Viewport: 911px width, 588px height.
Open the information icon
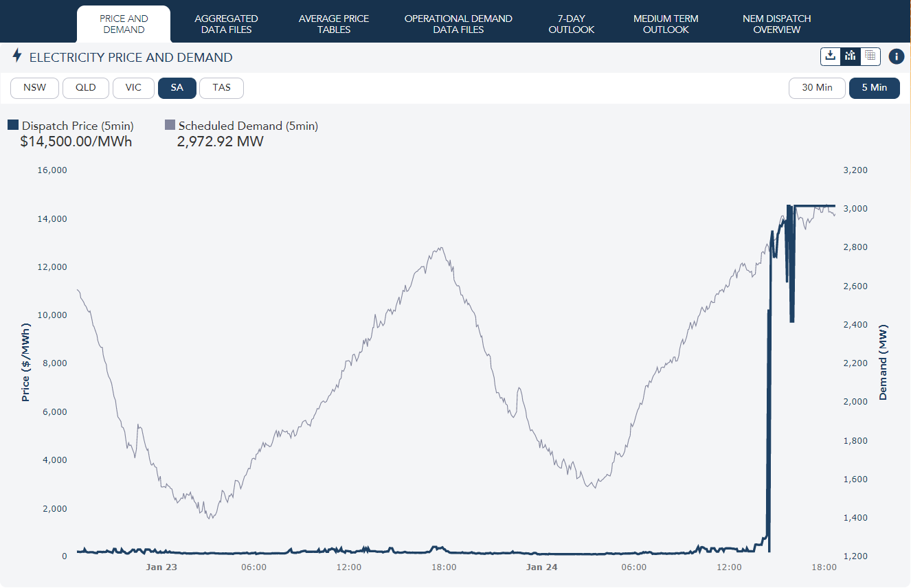pos(896,56)
